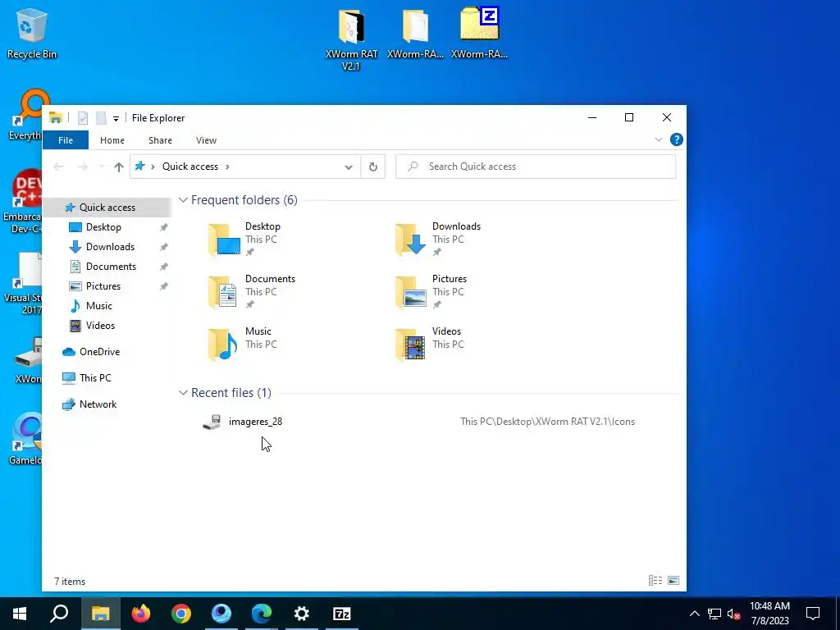Viewport: 840px width, 630px height.
Task: Select the plain XWorm-RA... folder on desktop
Action: pos(415,33)
